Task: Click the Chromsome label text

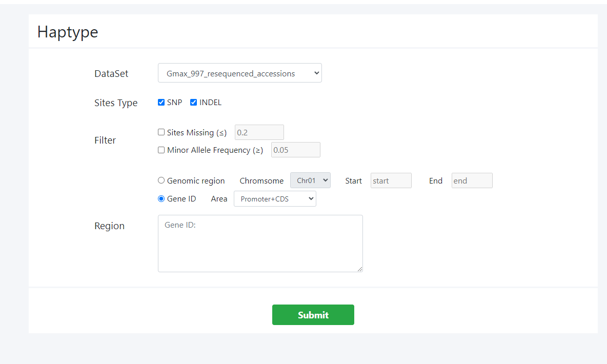Action: click(261, 181)
